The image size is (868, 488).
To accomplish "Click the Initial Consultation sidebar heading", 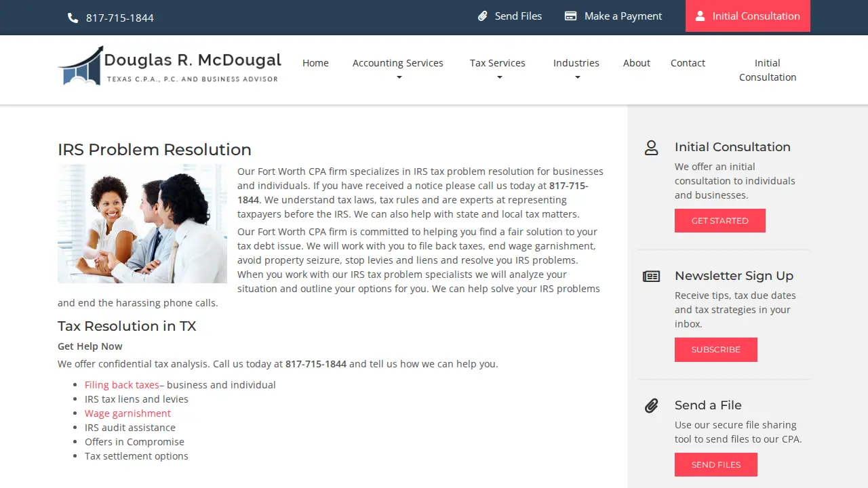I will pos(732,147).
